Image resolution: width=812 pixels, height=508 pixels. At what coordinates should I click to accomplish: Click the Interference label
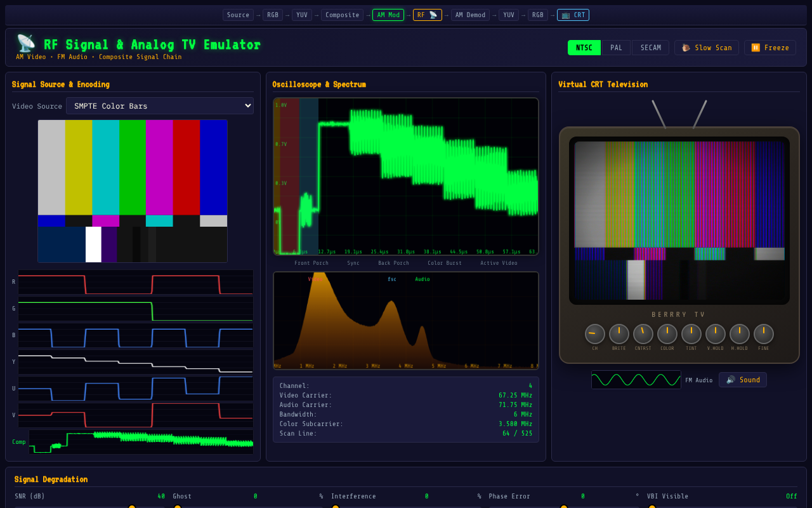pos(353,497)
